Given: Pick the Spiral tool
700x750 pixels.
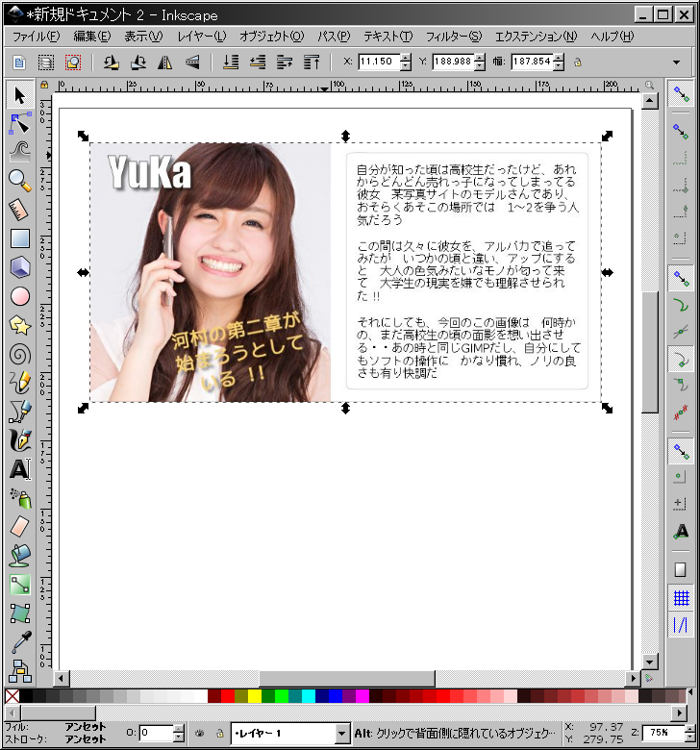Looking at the screenshot, I should 20,355.
